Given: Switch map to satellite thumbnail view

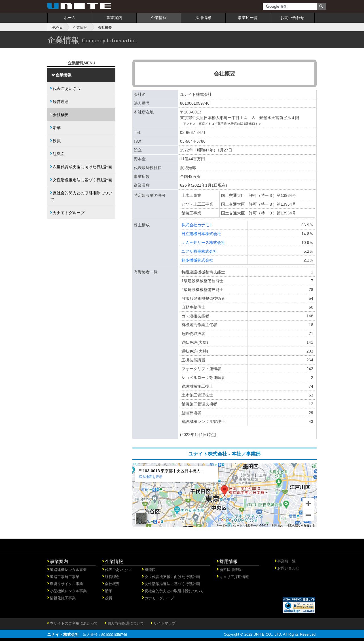Looking at the screenshot, I should (x=141, y=518).
